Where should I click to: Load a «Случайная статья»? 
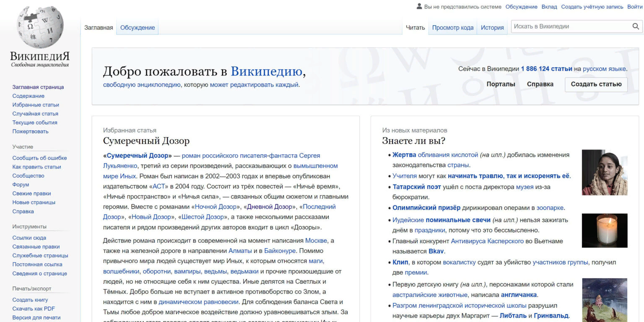(35, 114)
